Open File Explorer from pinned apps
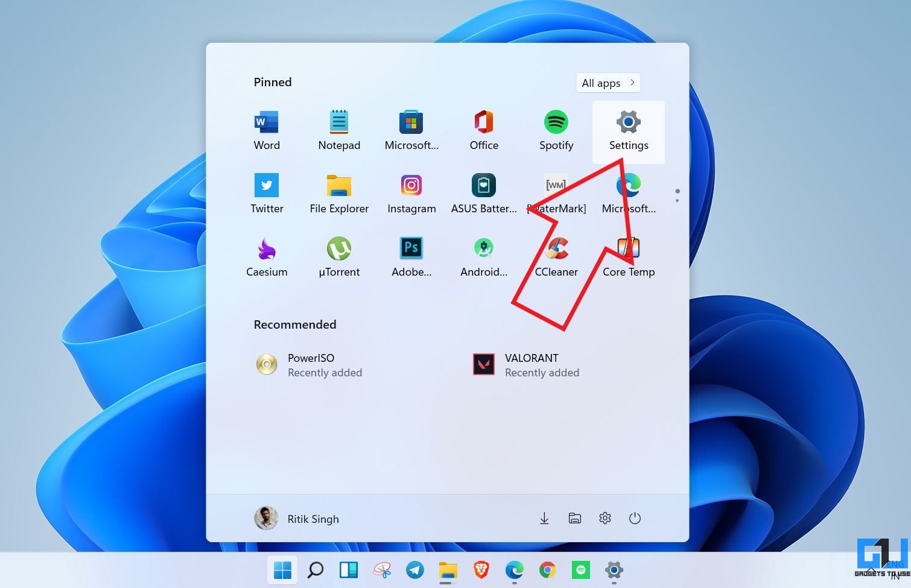The image size is (911, 588). click(x=339, y=195)
